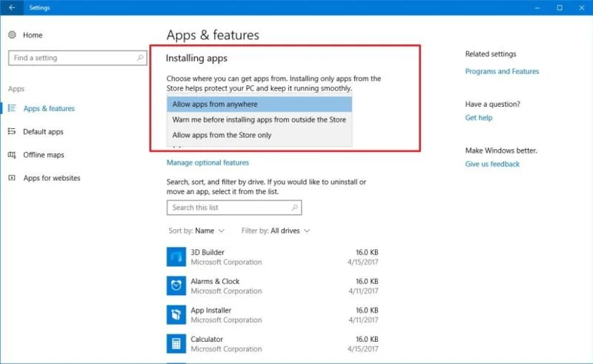Click the Apps & features page title
This screenshot has height=364, width=593.
213,35
